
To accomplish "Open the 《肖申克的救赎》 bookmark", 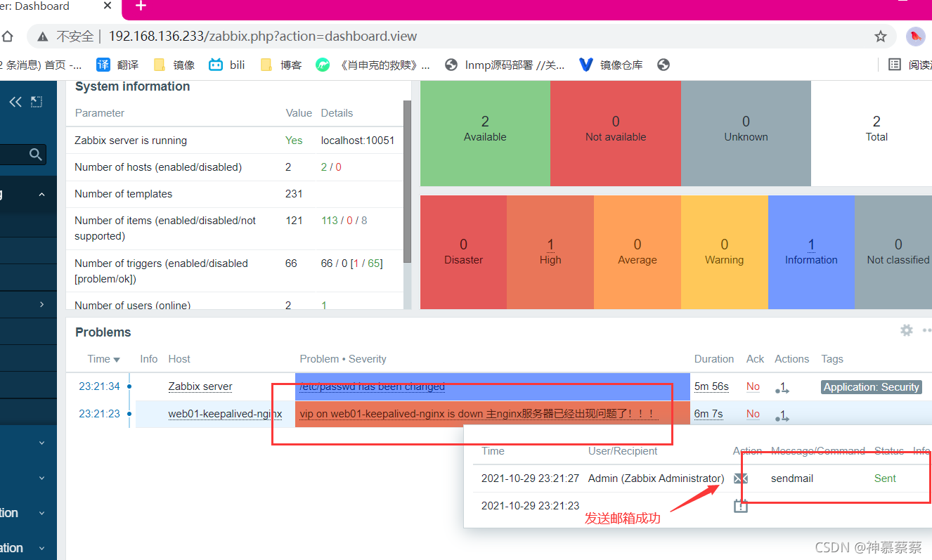I will pos(373,65).
